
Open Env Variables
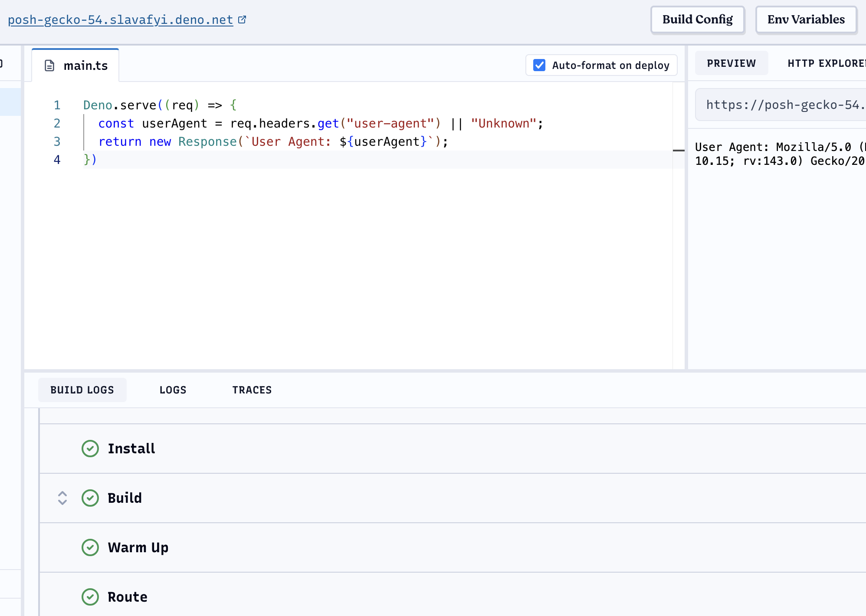point(806,20)
